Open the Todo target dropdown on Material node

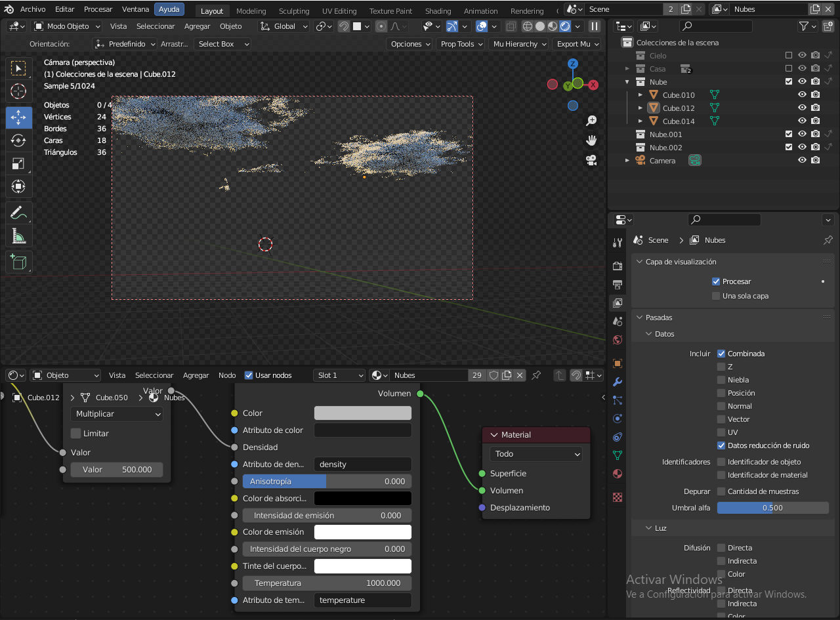(x=536, y=454)
